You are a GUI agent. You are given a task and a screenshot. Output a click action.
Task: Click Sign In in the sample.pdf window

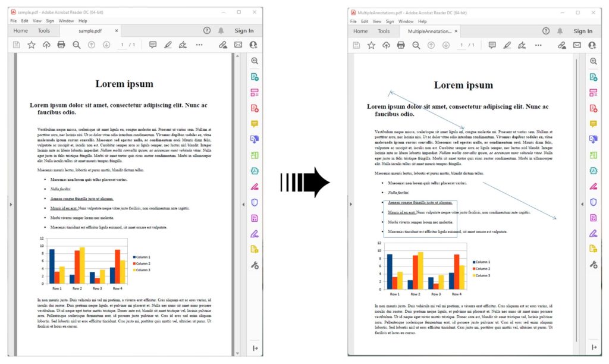(x=244, y=31)
